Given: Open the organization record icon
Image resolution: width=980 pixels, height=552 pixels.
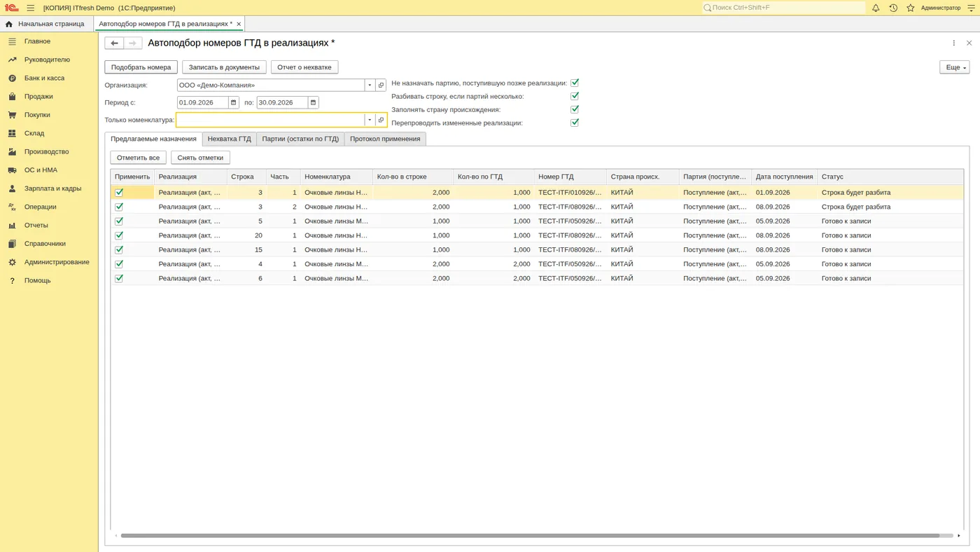Looking at the screenshot, I should pos(381,85).
